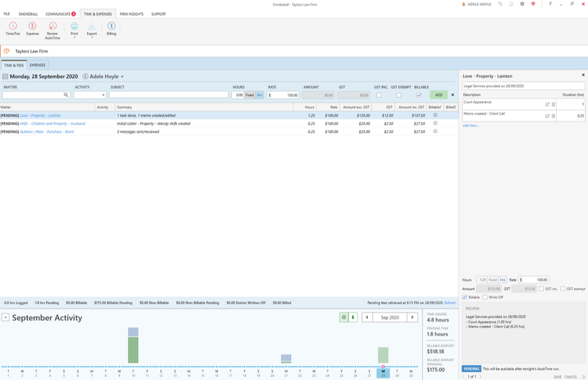This screenshot has width=588, height=380.
Task: Click the Refresh link for pending fees
Action: coord(450,303)
